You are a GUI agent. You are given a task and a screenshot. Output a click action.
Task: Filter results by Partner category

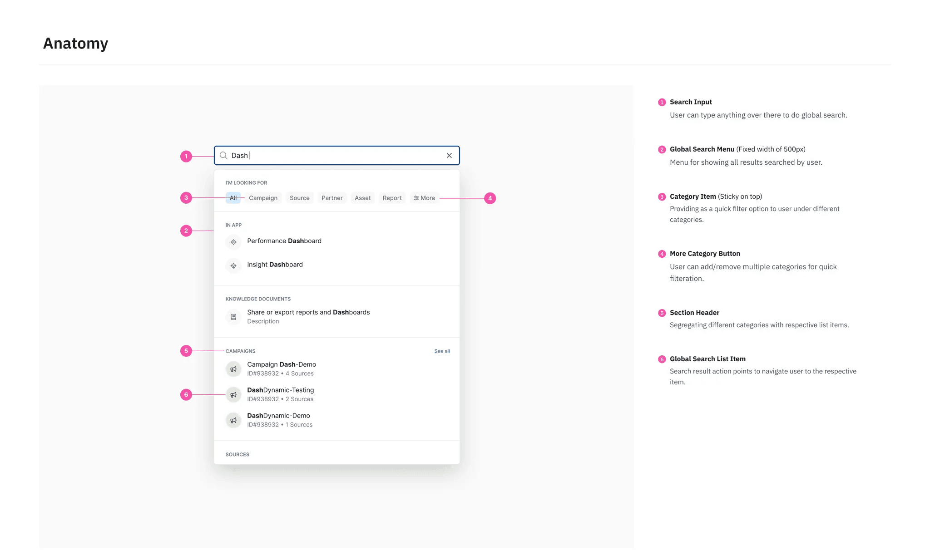click(332, 198)
